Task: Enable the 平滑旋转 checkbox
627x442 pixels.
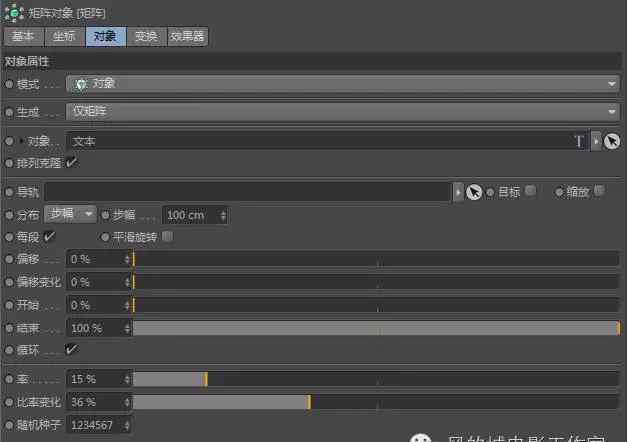Action: pyautogui.click(x=167, y=237)
